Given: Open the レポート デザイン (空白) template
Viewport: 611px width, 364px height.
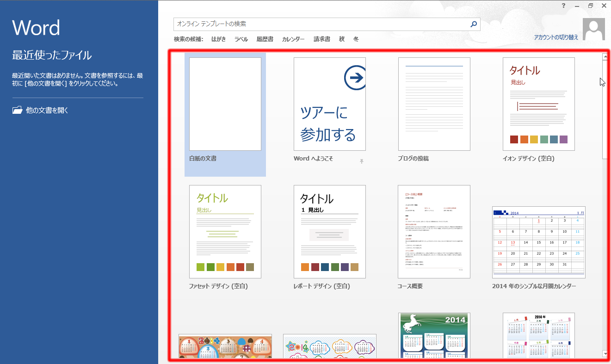Looking at the screenshot, I should tap(329, 232).
